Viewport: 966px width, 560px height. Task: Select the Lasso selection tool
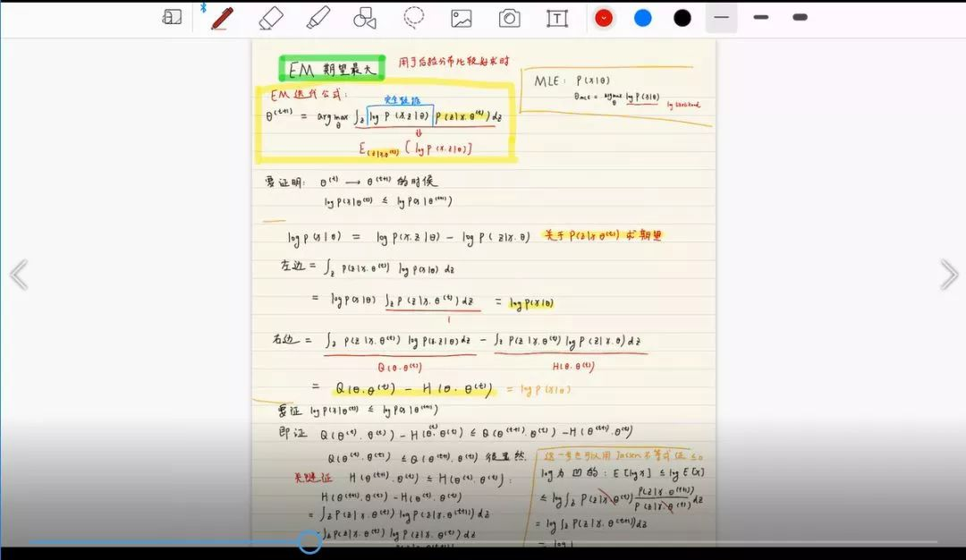pos(414,17)
